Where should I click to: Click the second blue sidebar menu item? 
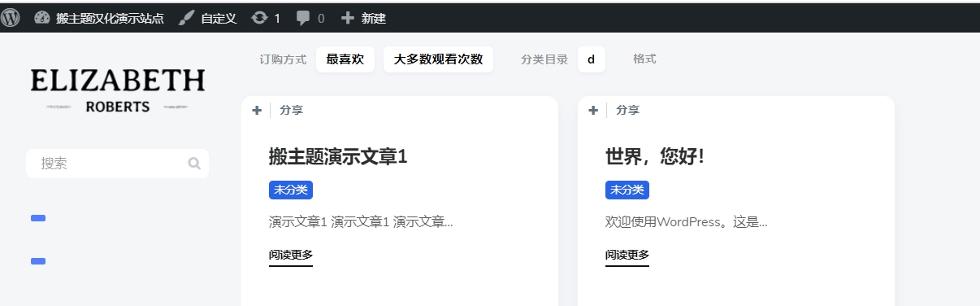pos(37,261)
